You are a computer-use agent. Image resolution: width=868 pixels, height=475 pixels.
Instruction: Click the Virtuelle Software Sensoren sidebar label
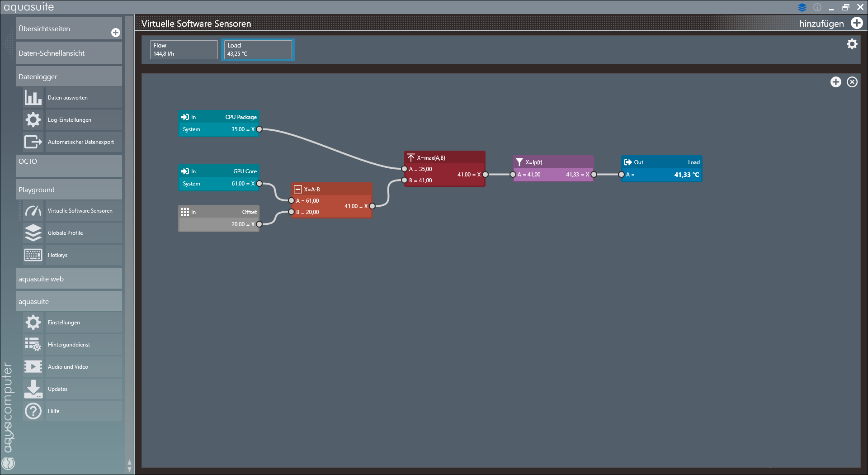click(80, 211)
